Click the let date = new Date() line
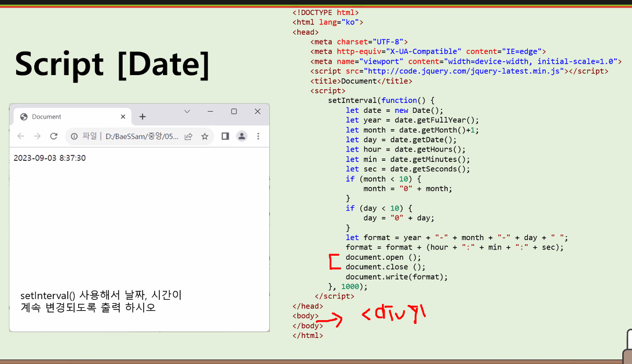 point(394,111)
